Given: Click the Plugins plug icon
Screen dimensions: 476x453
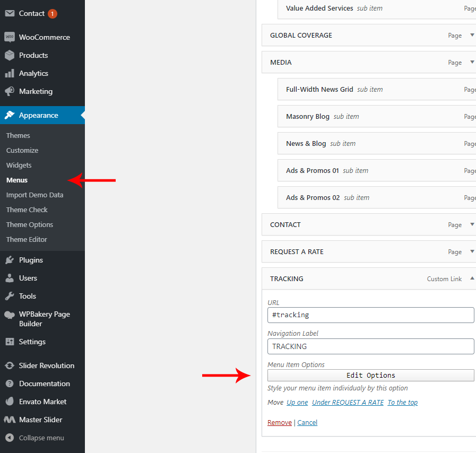Looking at the screenshot, I should point(10,260).
